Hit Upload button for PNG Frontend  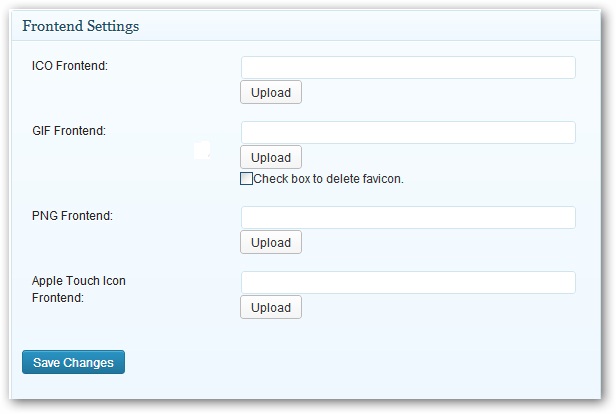click(x=270, y=243)
